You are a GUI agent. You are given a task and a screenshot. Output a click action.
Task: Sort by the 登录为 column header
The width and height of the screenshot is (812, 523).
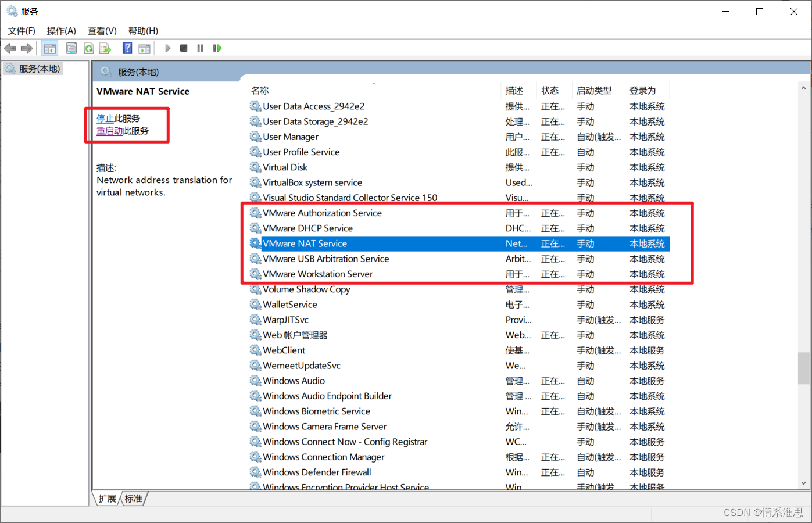[x=643, y=91]
